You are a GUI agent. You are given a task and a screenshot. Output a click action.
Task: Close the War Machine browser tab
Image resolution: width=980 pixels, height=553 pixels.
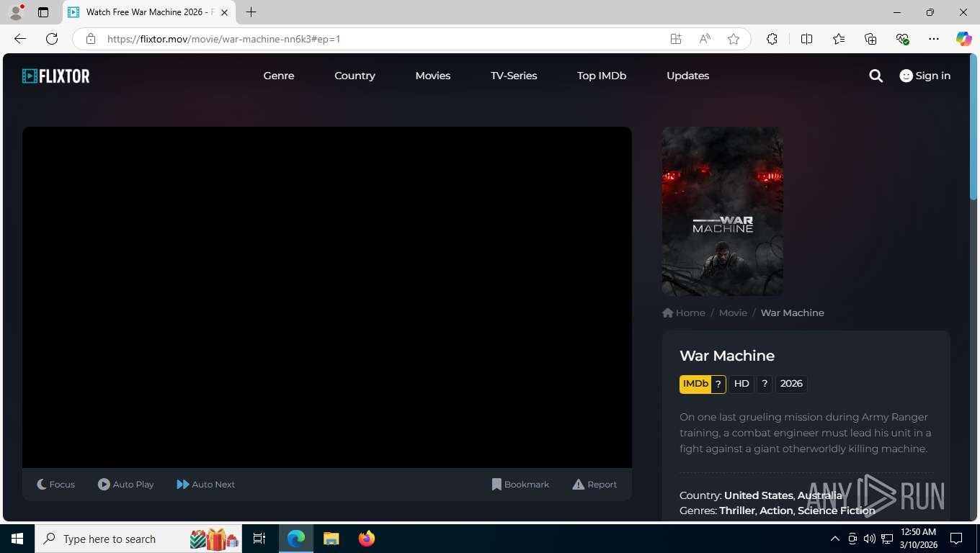click(x=224, y=12)
